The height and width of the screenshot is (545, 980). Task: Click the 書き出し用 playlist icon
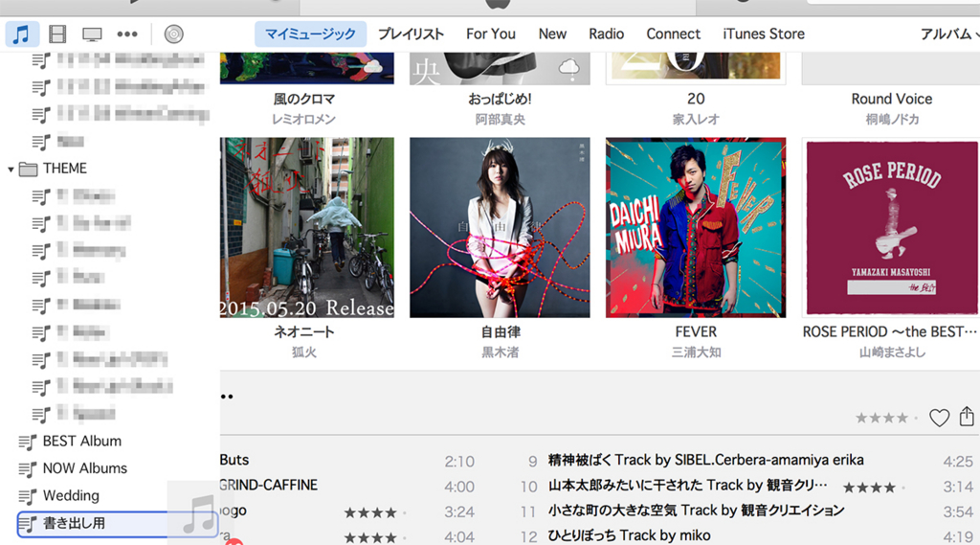click(x=28, y=524)
